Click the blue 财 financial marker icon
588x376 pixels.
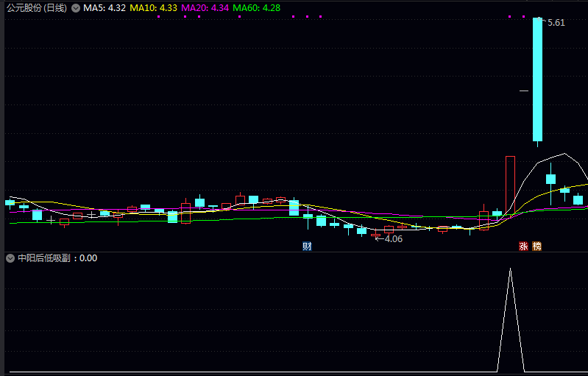pos(307,246)
